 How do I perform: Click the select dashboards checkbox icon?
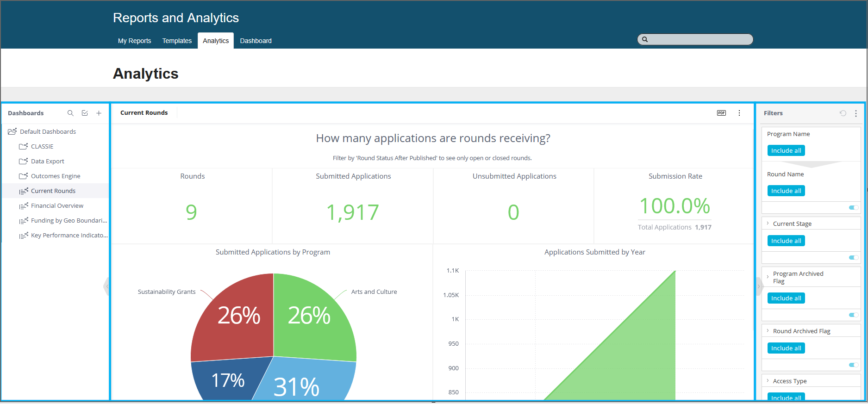85,113
